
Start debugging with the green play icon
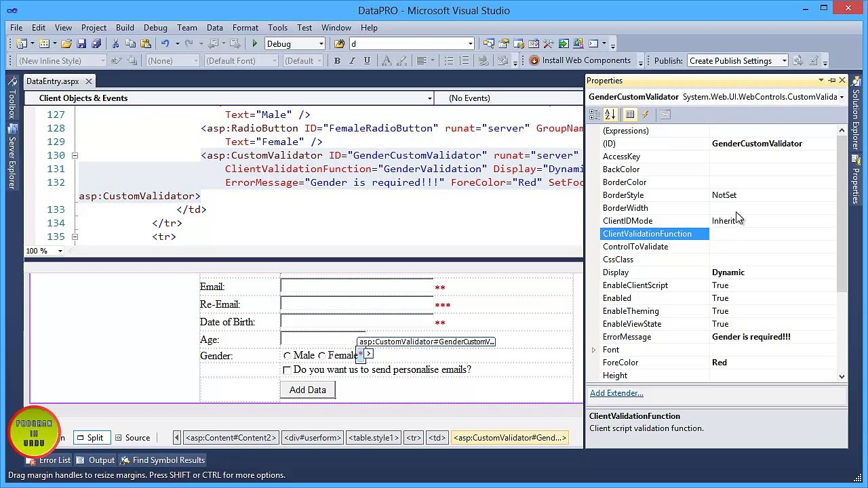click(255, 44)
